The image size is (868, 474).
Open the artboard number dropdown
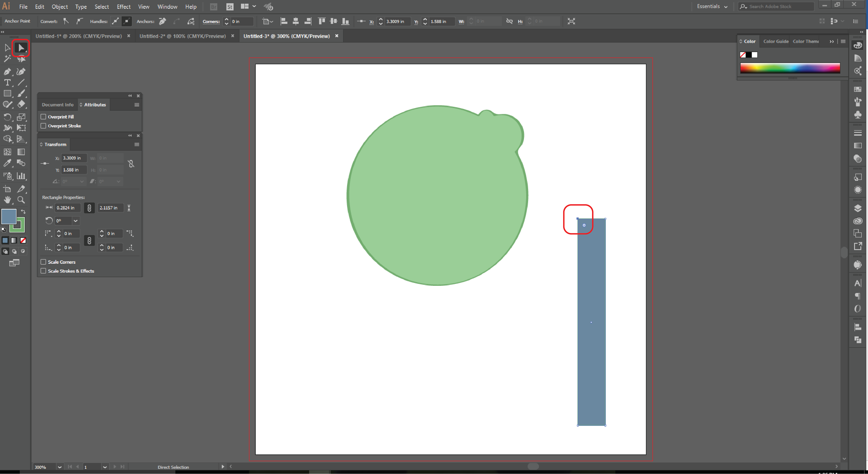pyautogui.click(x=105, y=467)
